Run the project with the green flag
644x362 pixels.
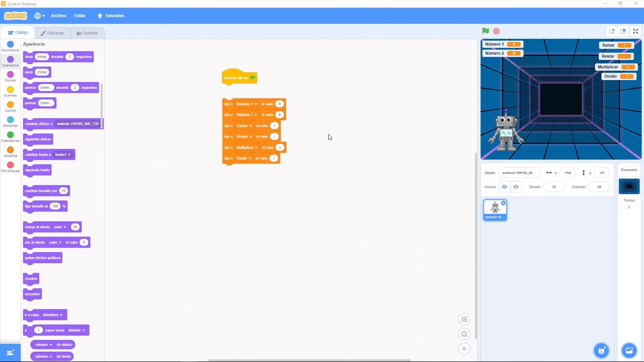485,31
